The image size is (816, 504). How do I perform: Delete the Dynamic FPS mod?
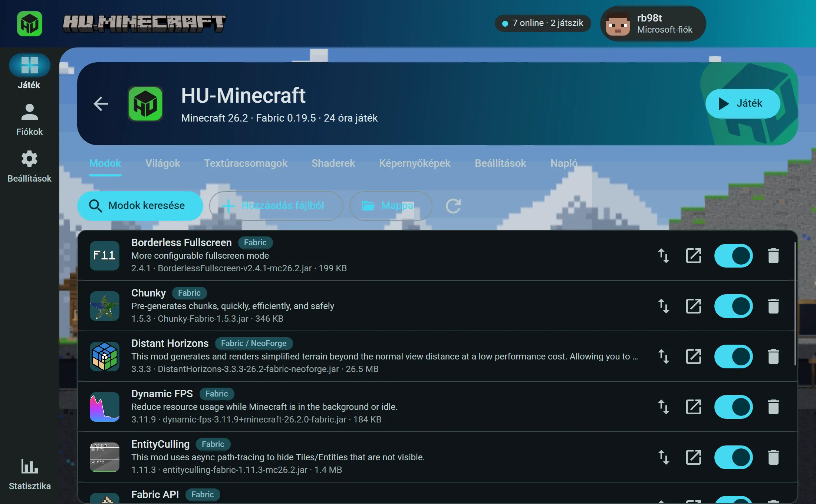(x=773, y=407)
